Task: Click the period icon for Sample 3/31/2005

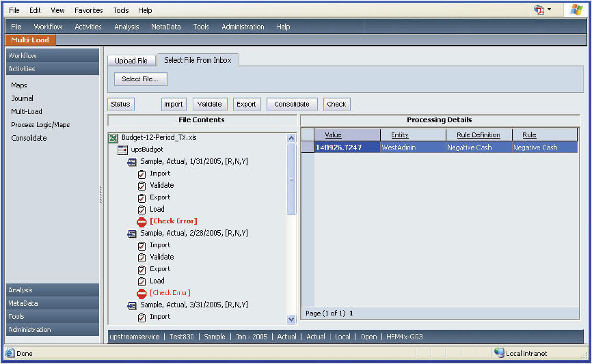Action: tap(132, 305)
